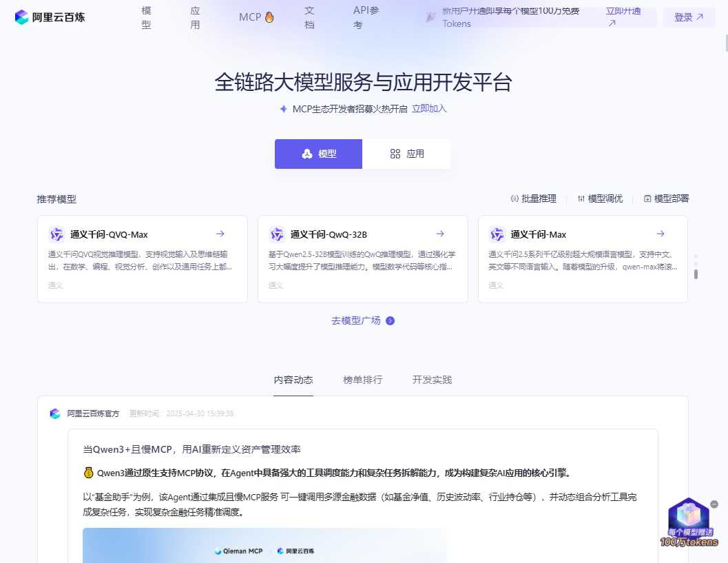Switch to the 开发实践 tab
The image size is (728, 563).
click(433, 380)
